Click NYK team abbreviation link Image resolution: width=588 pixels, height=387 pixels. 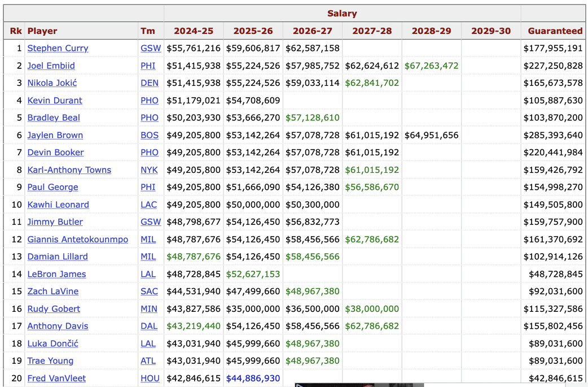point(149,170)
